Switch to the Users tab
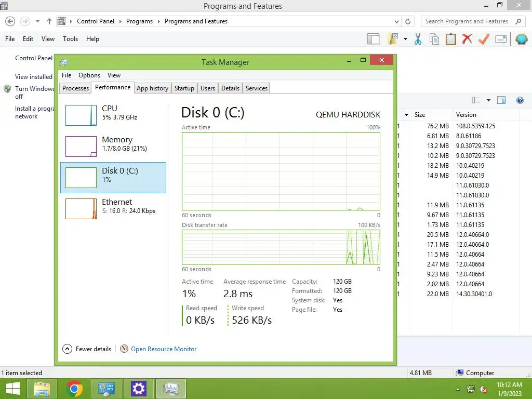Image resolution: width=532 pixels, height=399 pixels. click(208, 88)
